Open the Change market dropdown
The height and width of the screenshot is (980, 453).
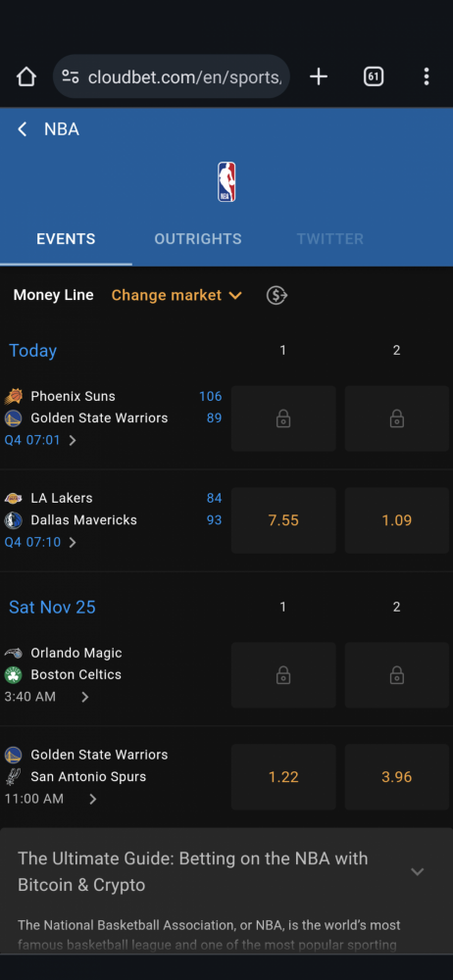pos(176,295)
